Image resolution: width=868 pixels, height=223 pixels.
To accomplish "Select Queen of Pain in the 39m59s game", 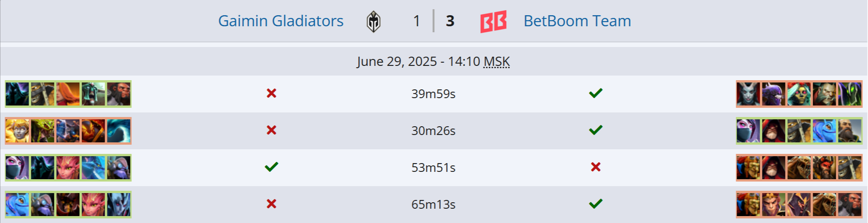I will click(748, 94).
